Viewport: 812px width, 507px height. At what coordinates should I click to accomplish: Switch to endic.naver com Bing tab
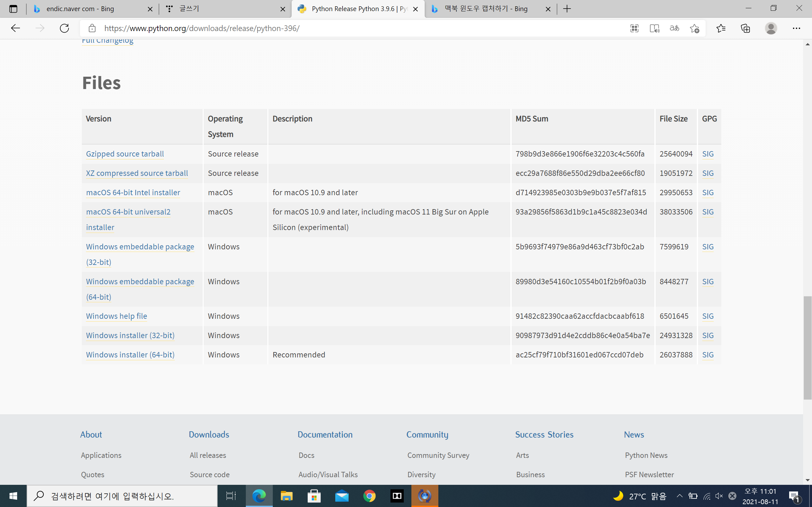click(x=81, y=9)
